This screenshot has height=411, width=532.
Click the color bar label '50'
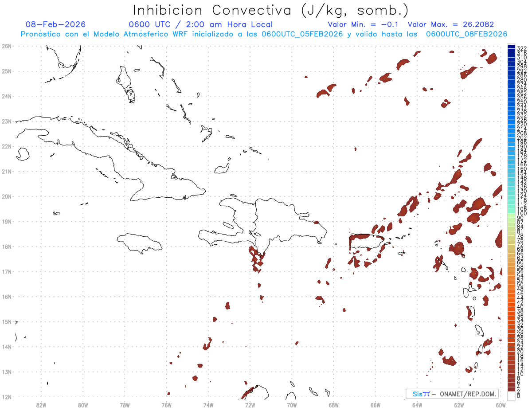pos(520,285)
